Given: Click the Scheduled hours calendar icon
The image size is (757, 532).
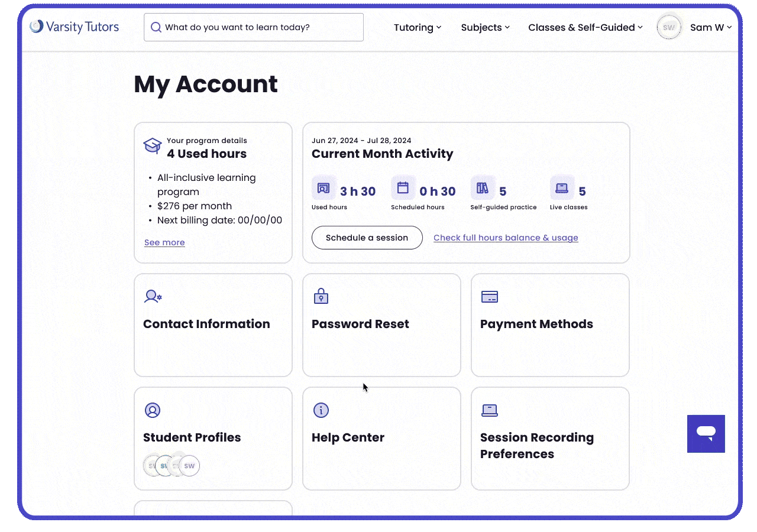Looking at the screenshot, I should (403, 187).
